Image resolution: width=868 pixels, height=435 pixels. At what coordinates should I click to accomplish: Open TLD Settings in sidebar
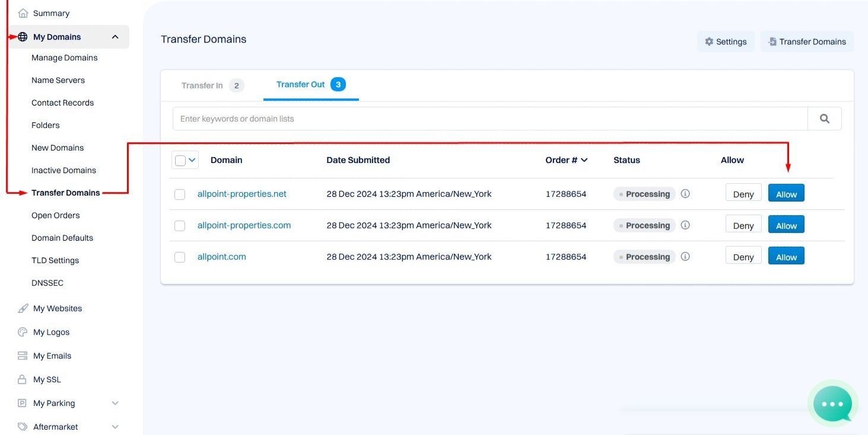55,260
